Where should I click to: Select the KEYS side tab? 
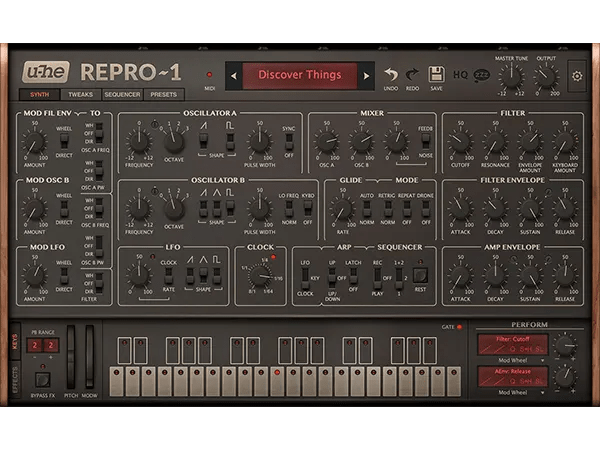point(15,341)
